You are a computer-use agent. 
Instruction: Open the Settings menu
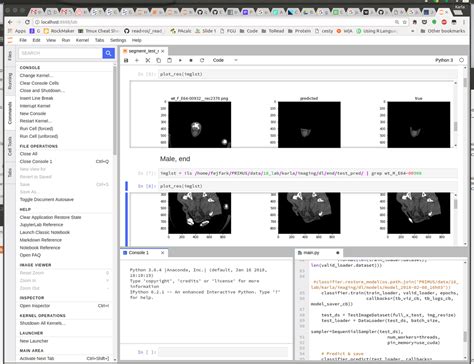click(118, 40)
